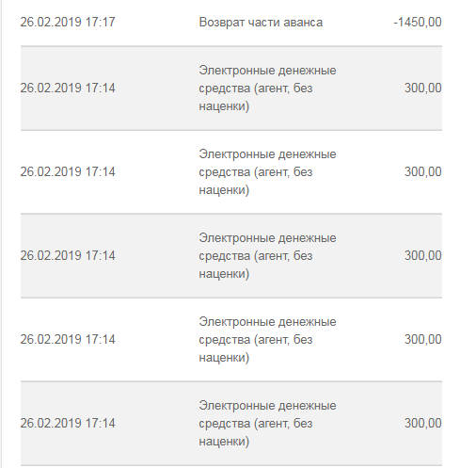Click the second 300,00 amount
The image size is (476, 468).
(423, 171)
